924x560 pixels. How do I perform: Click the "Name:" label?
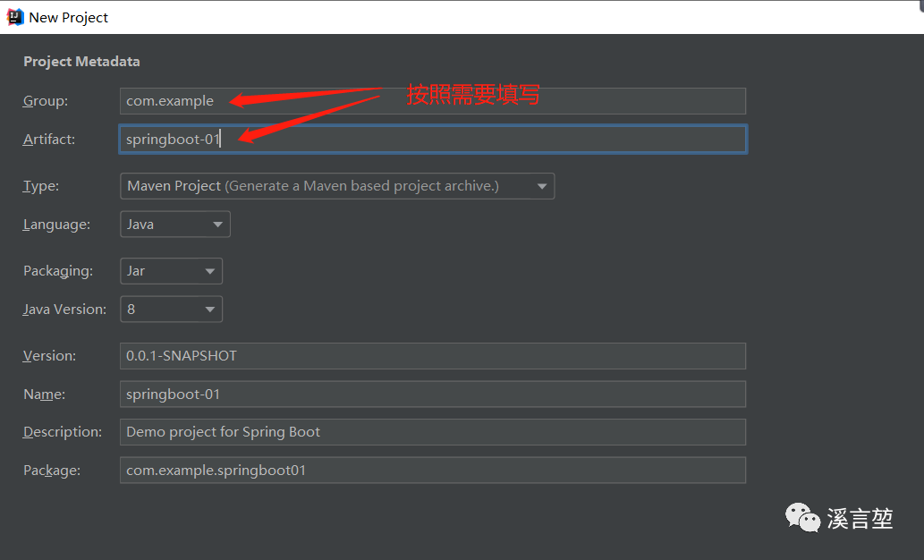tap(44, 395)
